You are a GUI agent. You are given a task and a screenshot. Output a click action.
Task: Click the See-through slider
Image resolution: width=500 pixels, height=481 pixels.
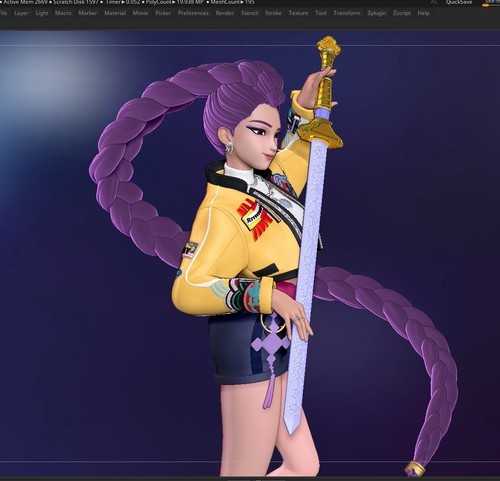[x=491, y=3]
